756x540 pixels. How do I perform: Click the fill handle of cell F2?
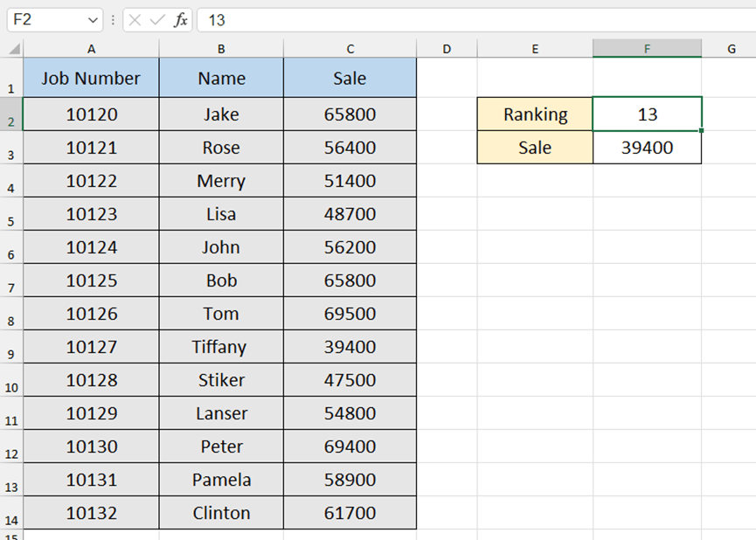[701, 130]
